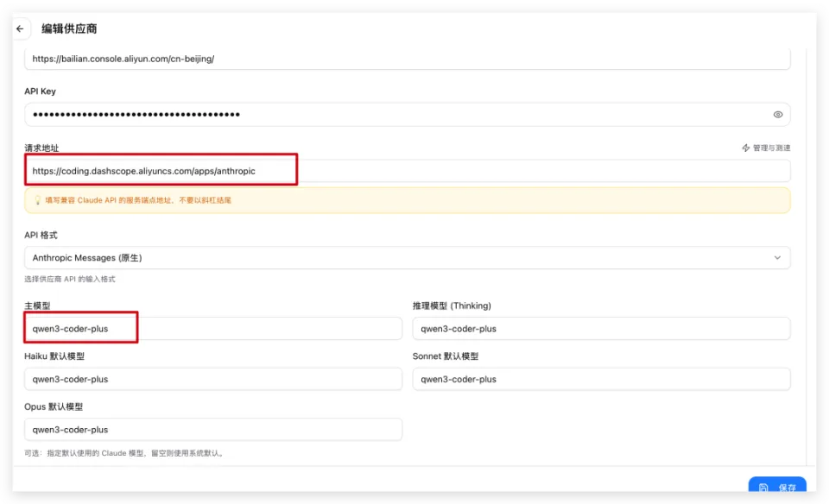Click the 推理模型 (Thinking) input field

[x=601, y=329]
